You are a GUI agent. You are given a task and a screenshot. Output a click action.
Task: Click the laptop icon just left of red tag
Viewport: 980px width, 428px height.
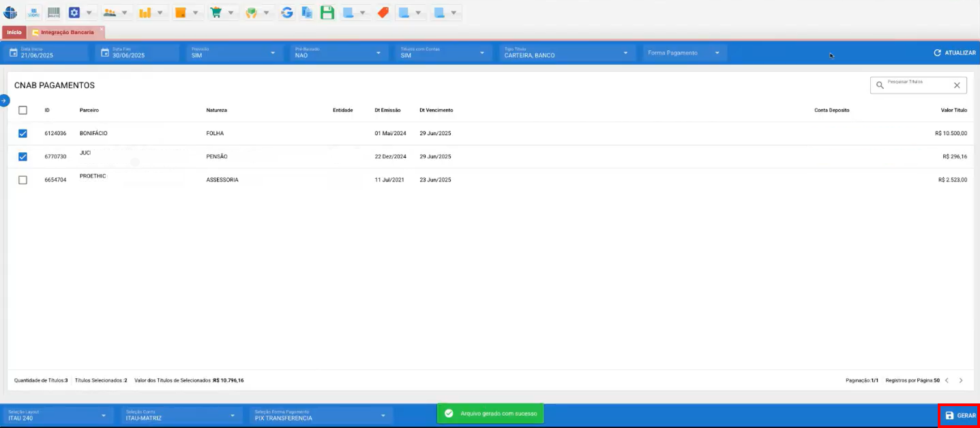[348, 12]
